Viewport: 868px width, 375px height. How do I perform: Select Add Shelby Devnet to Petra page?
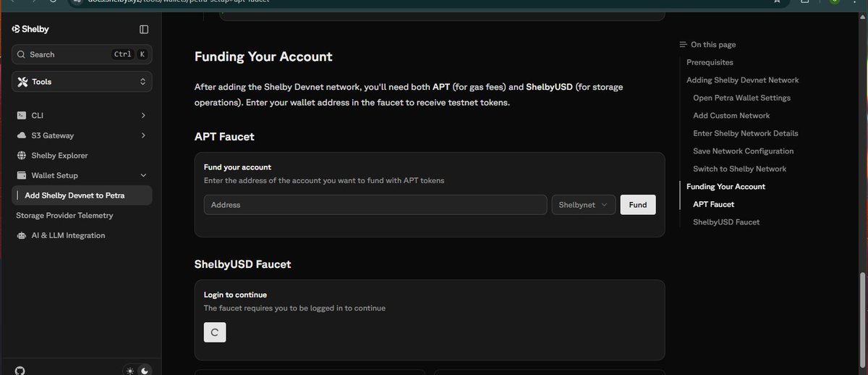82,195
